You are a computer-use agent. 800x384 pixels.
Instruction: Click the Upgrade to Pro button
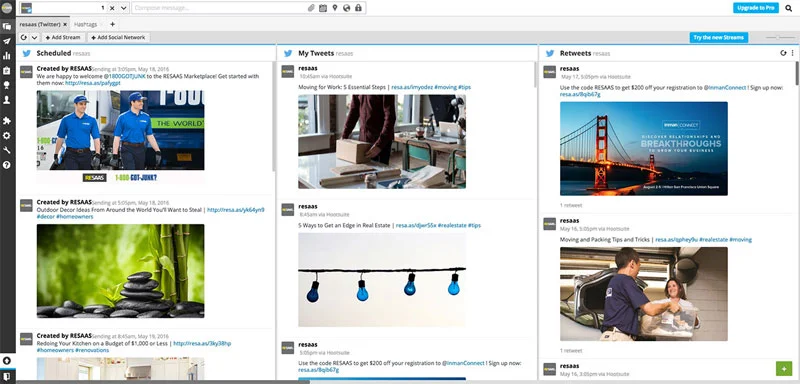(x=756, y=8)
